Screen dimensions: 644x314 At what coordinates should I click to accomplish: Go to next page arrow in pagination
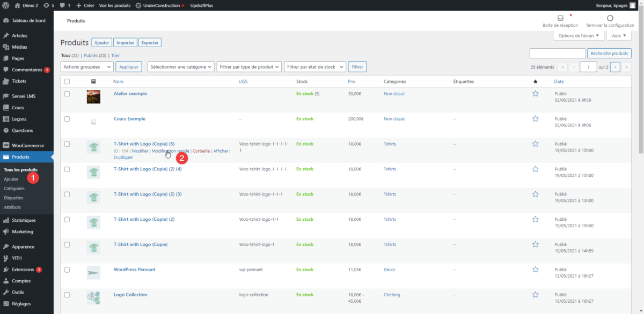(x=616, y=67)
